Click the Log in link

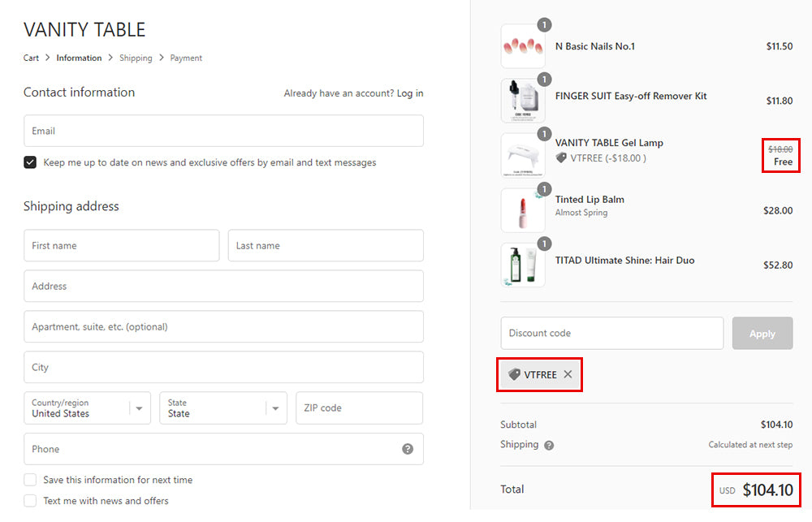(410, 93)
